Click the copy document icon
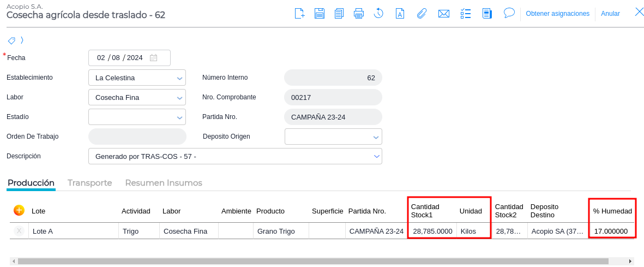The width and height of the screenshot is (644, 267). pyautogui.click(x=339, y=14)
